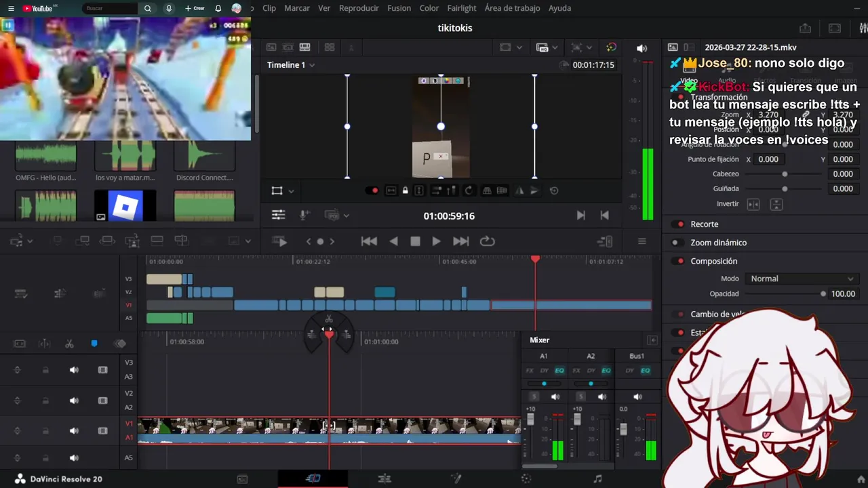Mute the V3 A3 track
868x488 pixels.
(x=74, y=370)
